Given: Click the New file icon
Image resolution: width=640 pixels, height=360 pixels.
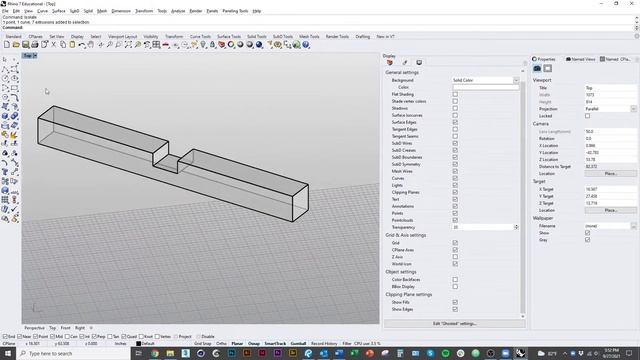Looking at the screenshot, I should point(7,45).
